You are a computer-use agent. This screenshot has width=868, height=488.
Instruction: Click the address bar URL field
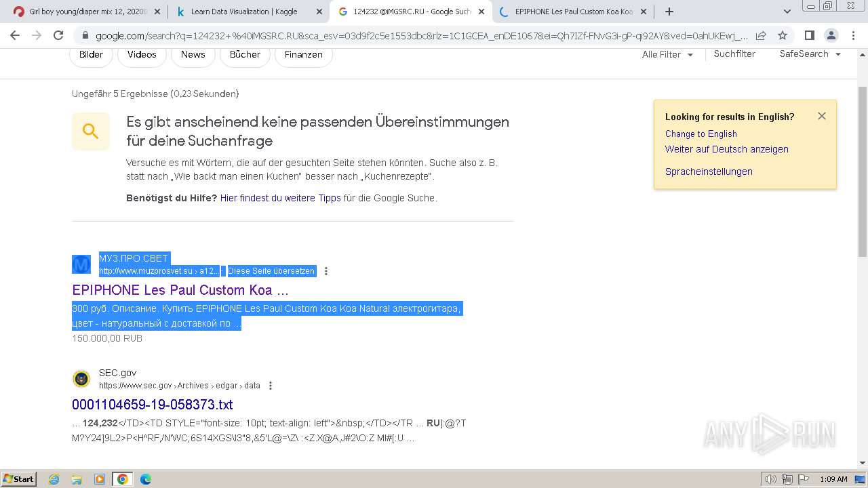pyautogui.click(x=421, y=35)
